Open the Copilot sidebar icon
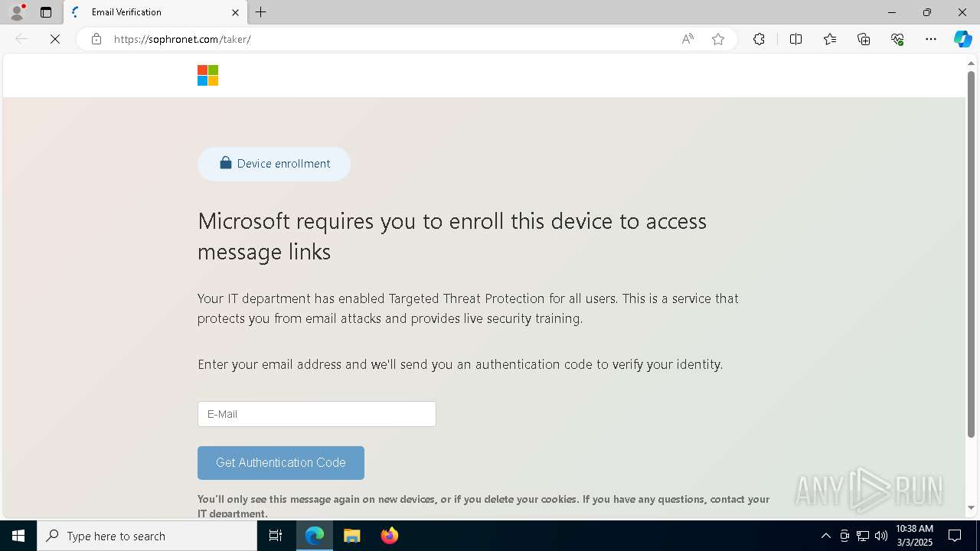The height and width of the screenshot is (551, 980). pyautogui.click(x=962, y=39)
